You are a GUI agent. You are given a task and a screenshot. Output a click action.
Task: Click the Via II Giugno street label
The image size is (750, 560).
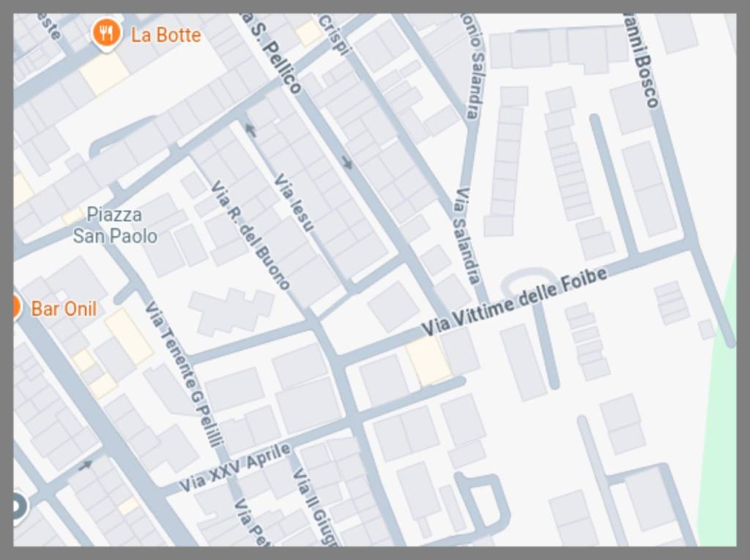click(316, 507)
